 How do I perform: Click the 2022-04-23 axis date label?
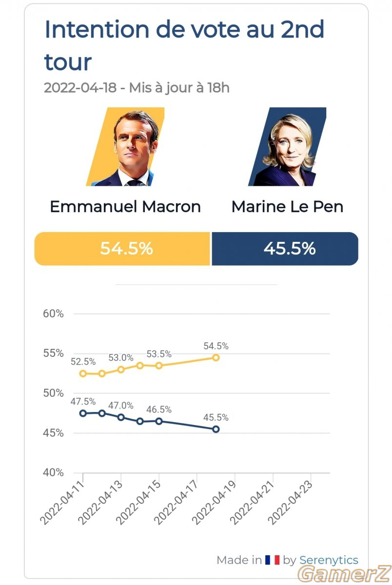click(x=291, y=503)
